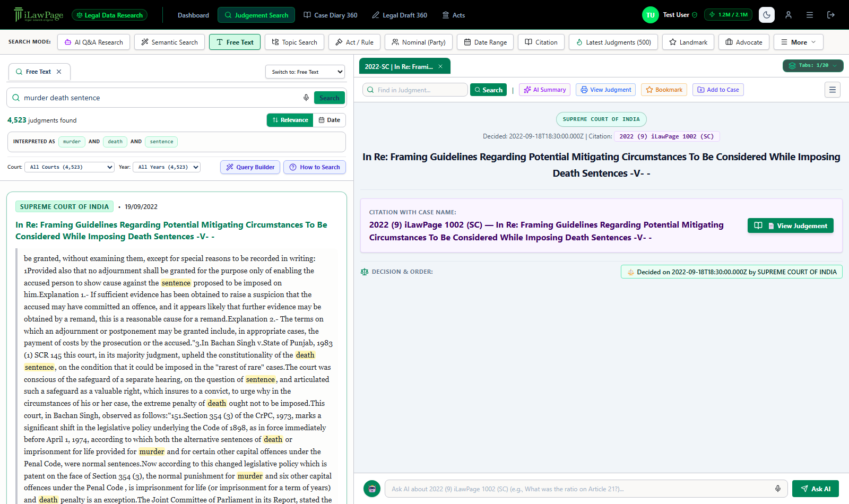Expand the Tabs 1/20 dropdown

813,65
